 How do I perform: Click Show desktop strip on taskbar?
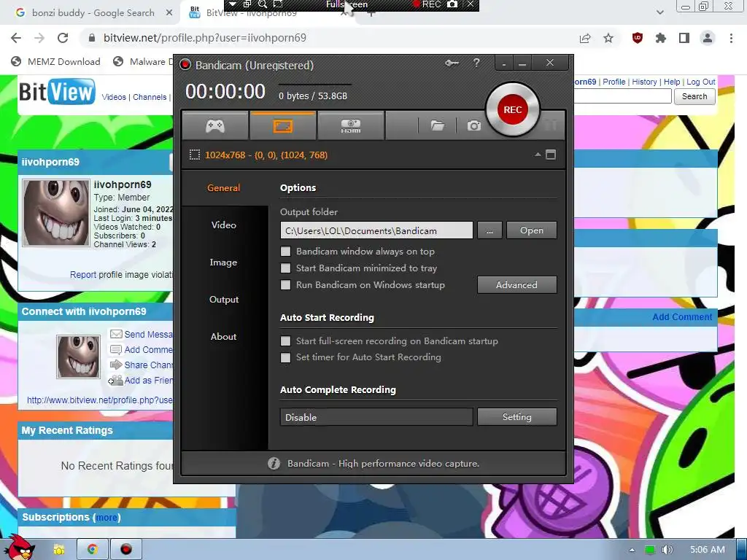click(742, 550)
